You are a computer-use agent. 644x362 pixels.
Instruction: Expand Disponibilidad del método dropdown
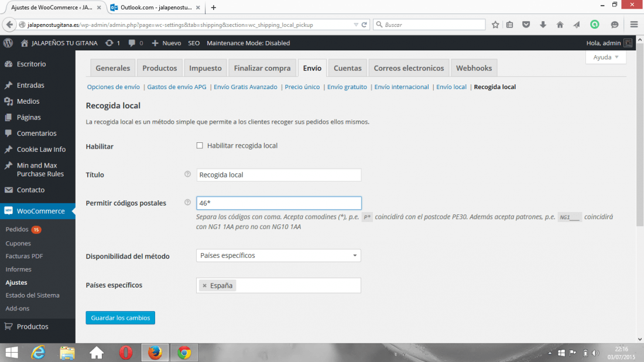click(279, 255)
